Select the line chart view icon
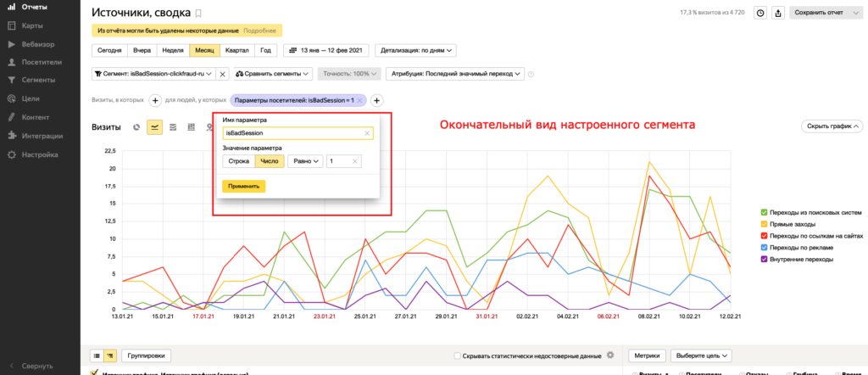The height and width of the screenshot is (375, 868). 154,127
